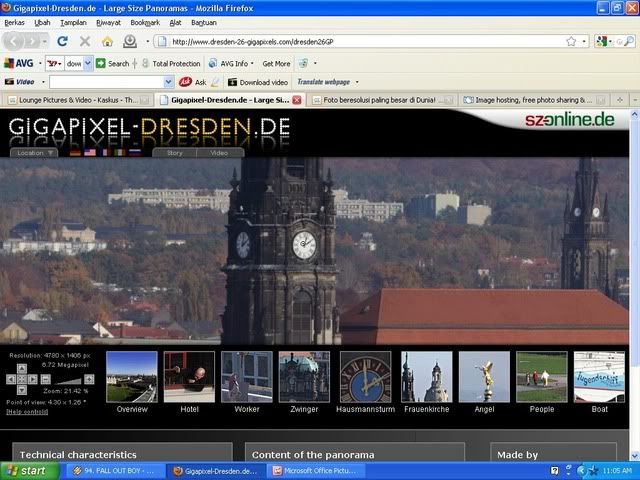
Task: Open the Bantuan menu
Action: 204,23
